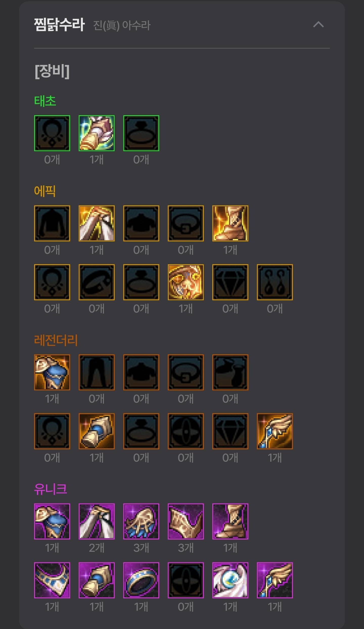Select the 에픽 pants item icon
The height and width of the screenshot is (629, 364).
[x=97, y=223]
